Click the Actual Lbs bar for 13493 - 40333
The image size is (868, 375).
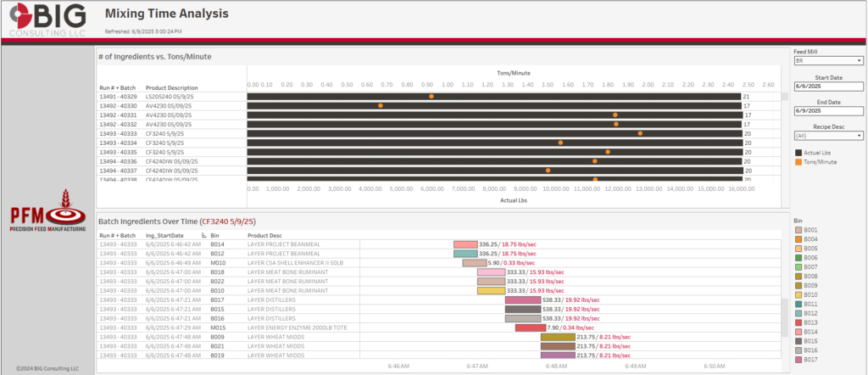pos(492,134)
